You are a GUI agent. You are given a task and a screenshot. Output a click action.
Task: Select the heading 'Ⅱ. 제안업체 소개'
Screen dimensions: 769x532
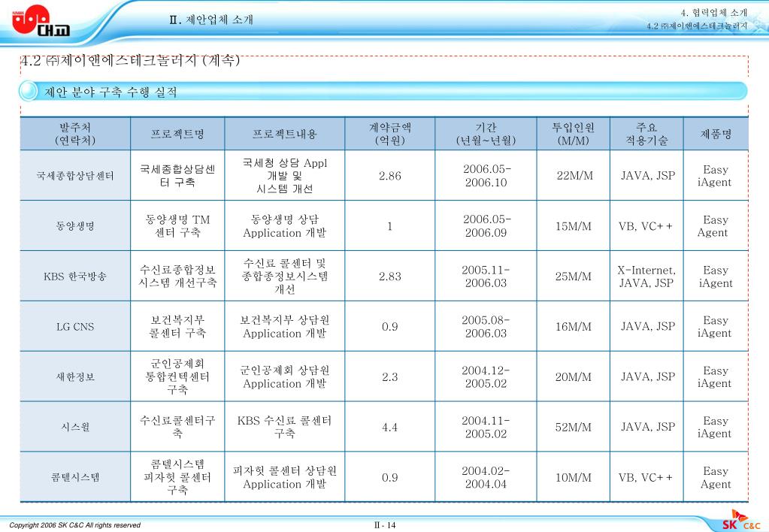pos(211,20)
